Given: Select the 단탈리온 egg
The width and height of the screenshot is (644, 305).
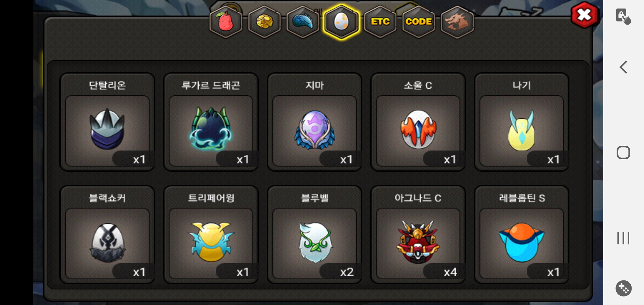Looking at the screenshot, I should pos(107,122).
